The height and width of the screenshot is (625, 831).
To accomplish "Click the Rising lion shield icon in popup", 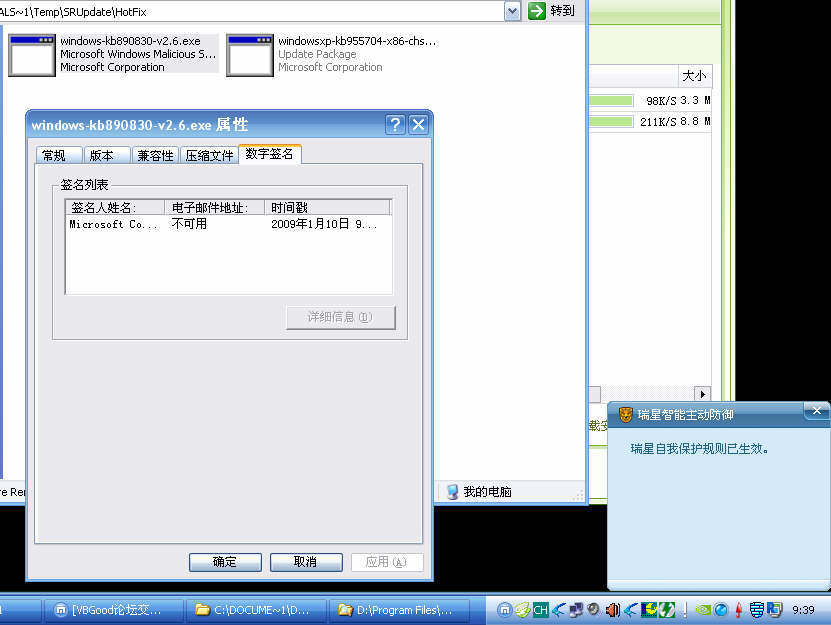I will [625, 415].
